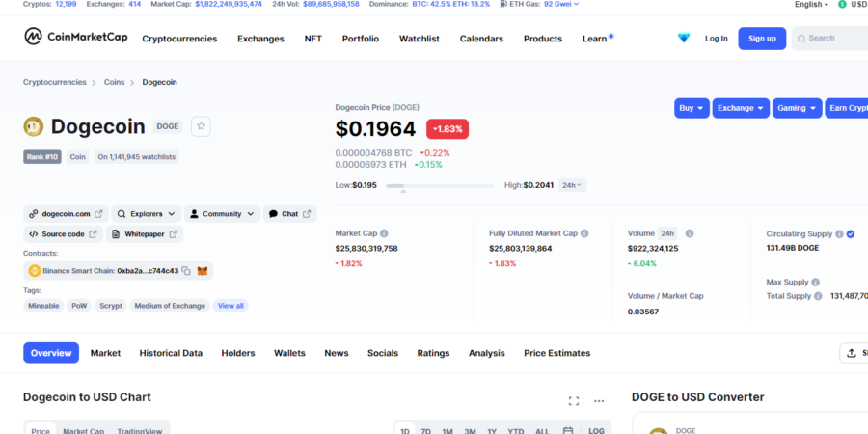Screen dimensions: 868x434
Task: Expand the Explorers dropdown
Action: click(x=147, y=214)
